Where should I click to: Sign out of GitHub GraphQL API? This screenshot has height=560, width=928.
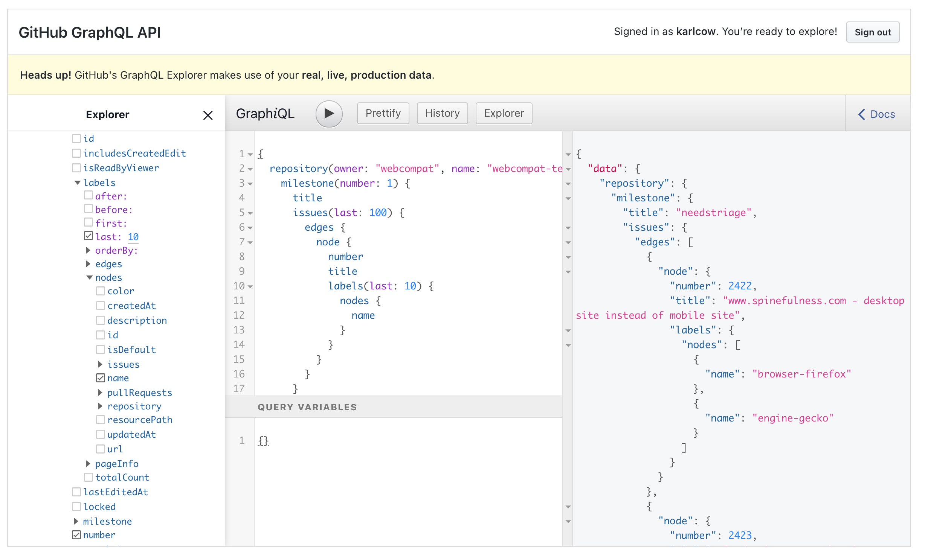coord(873,32)
